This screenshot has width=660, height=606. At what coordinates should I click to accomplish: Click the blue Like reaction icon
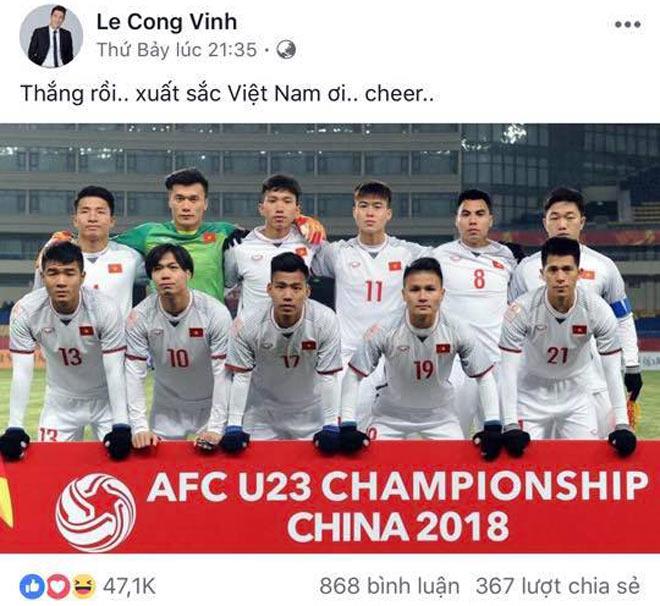click(32, 587)
